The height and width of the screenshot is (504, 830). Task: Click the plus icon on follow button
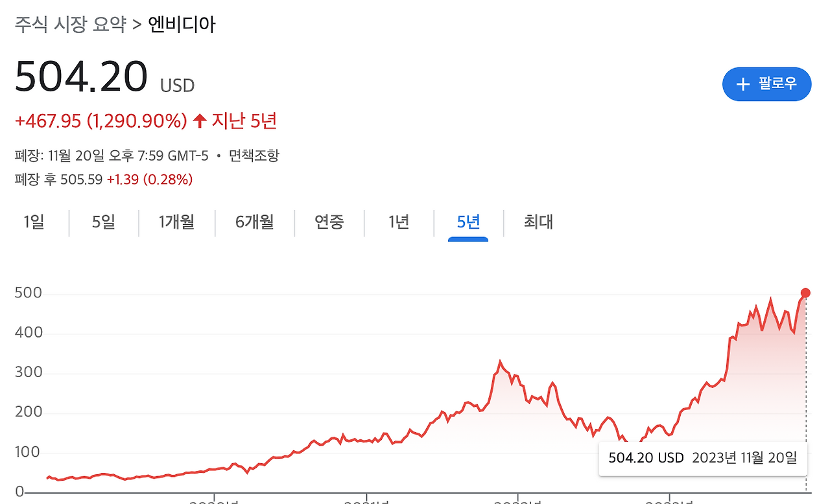(743, 84)
